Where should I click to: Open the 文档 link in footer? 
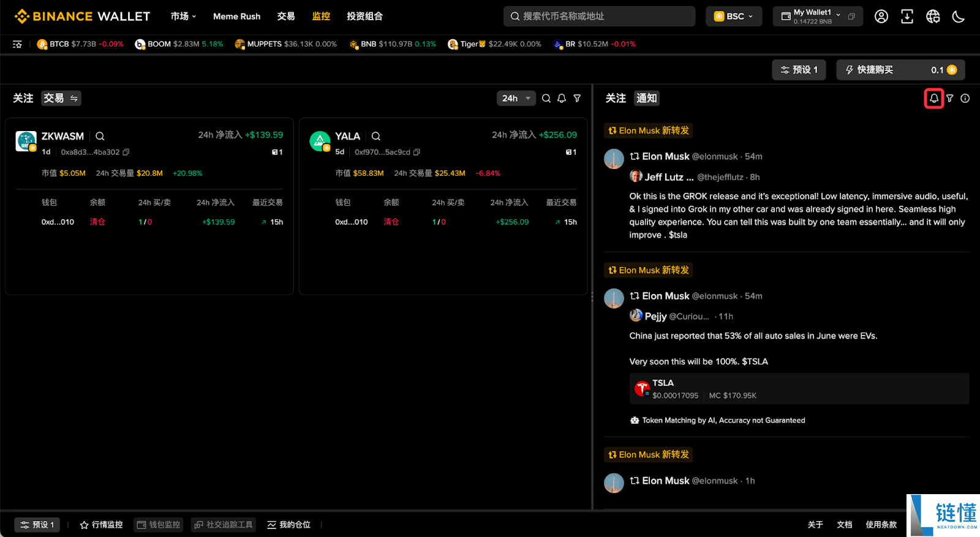[845, 525]
